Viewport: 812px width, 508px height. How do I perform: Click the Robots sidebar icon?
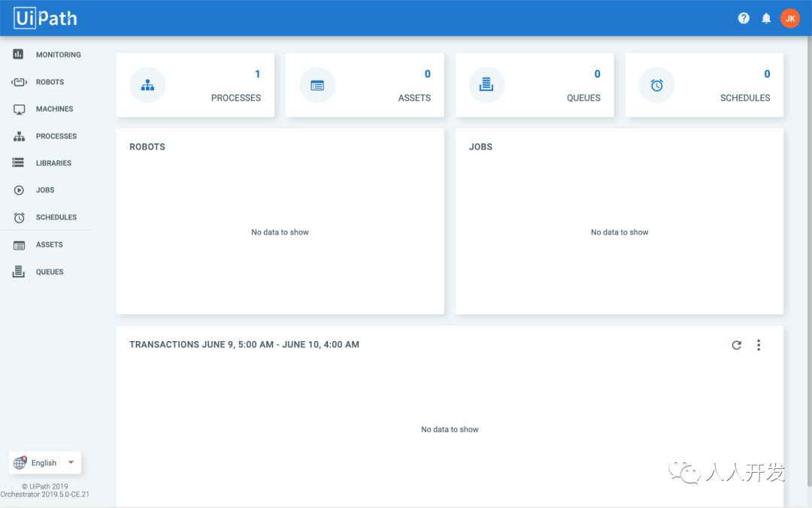coord(19,82)
